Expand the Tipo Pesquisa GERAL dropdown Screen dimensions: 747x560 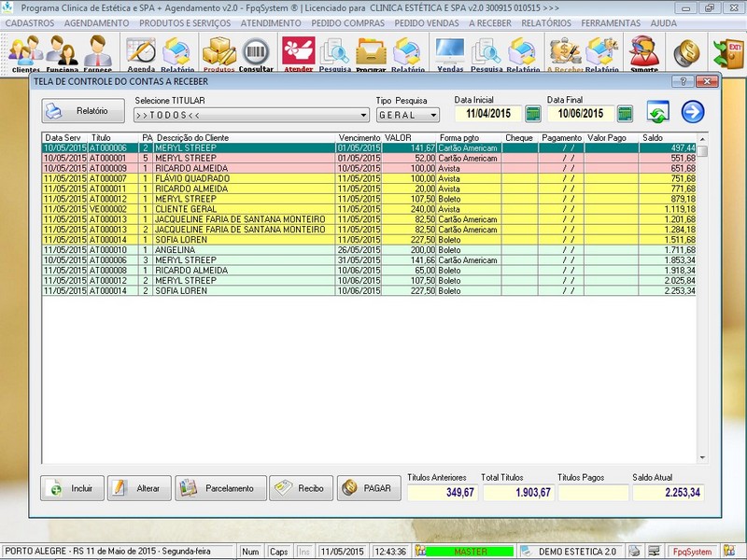(433, 115)
